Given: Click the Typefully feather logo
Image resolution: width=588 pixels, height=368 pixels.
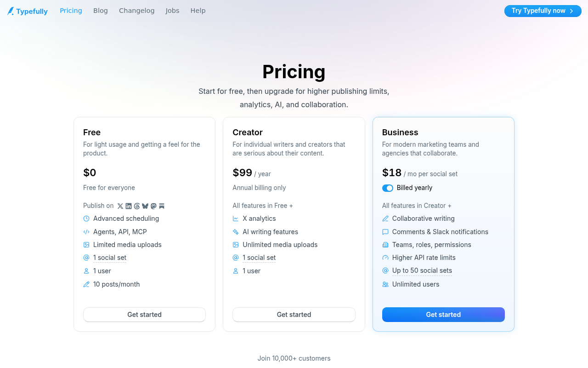Looking at the screenshot, I should [11, 11].
